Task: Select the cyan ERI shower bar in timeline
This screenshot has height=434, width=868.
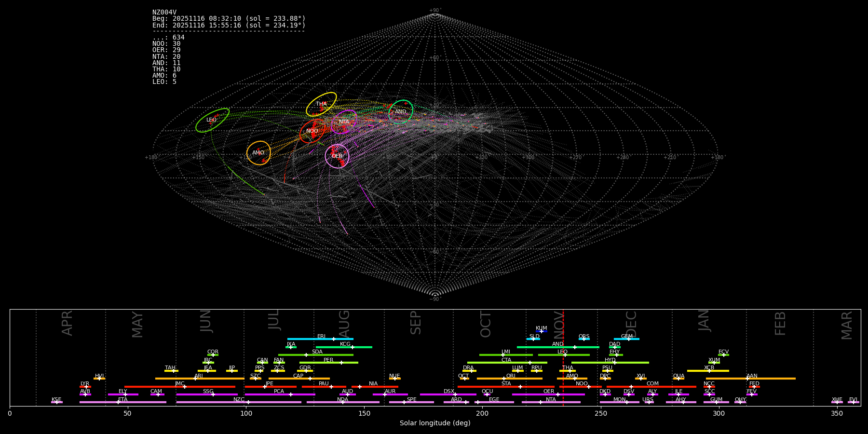Action: tap(320, 339)
